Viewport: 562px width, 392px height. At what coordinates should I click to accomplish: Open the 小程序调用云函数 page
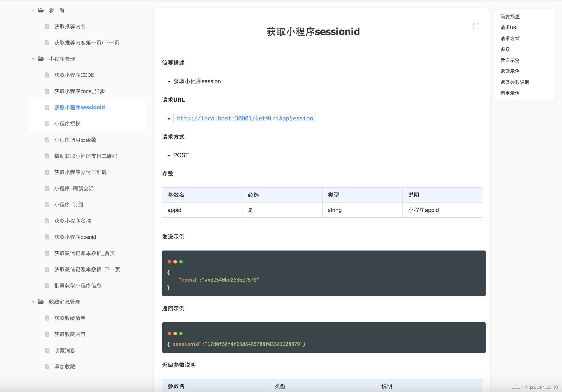click(75, 140)
